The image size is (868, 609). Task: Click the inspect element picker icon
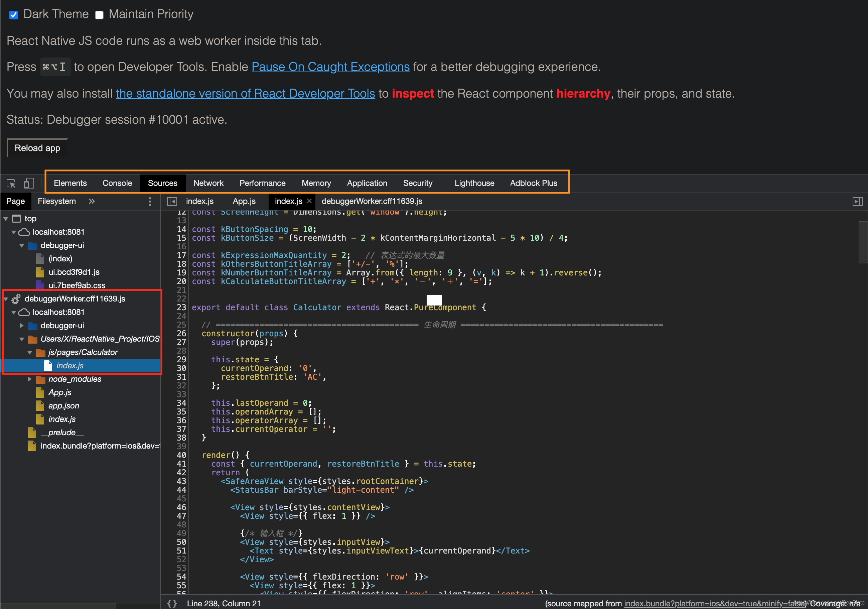(11, 184)
